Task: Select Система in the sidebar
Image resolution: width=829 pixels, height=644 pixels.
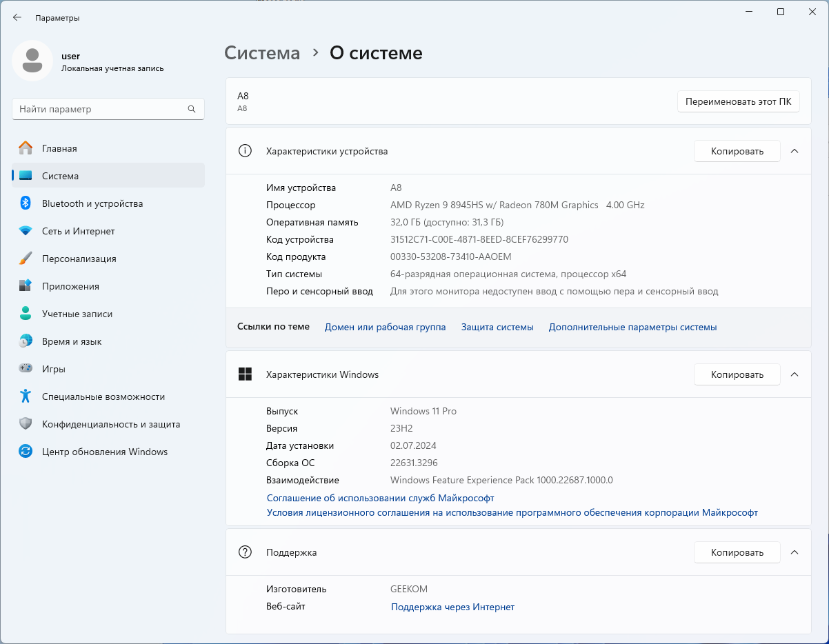Action: pyautogui.click(x=108, y=176)
